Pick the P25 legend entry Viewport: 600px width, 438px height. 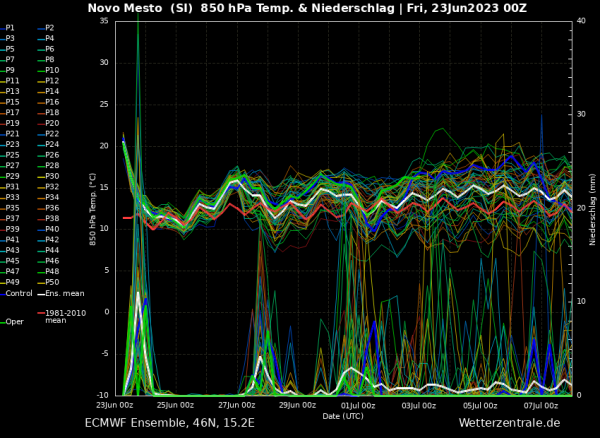click(x=12, y=155)
